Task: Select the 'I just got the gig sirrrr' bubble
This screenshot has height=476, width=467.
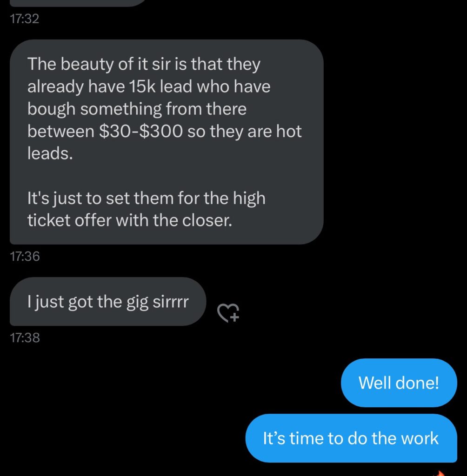Action: pos(108,301)
